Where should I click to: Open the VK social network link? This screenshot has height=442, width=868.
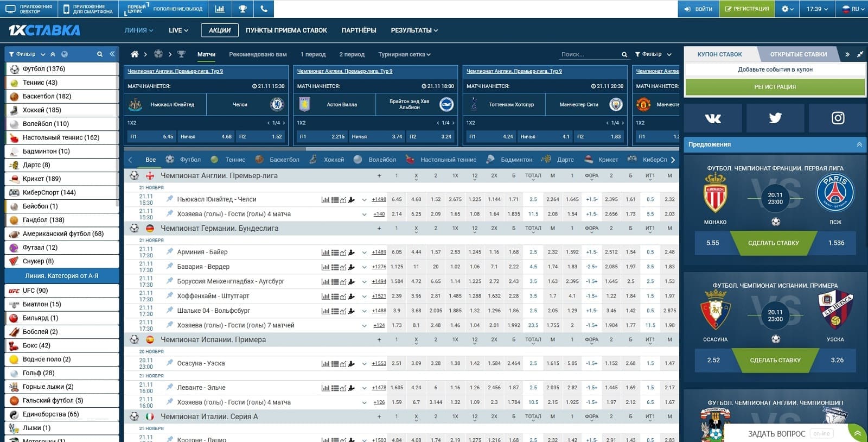713,118
